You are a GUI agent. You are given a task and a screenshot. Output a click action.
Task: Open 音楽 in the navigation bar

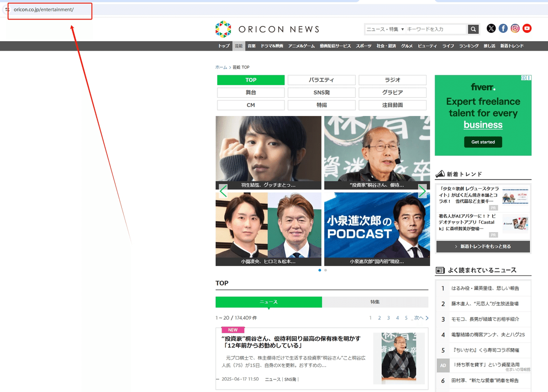tap(252, 46)
